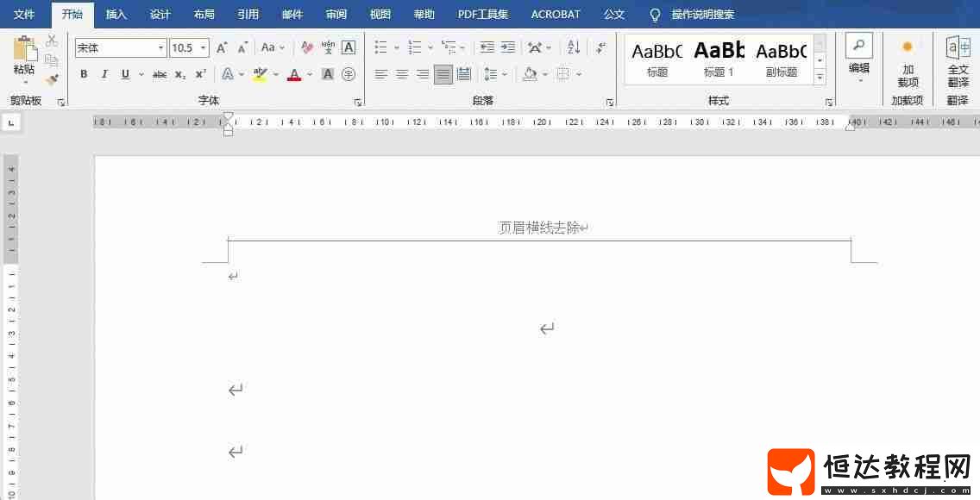
Task: Toggle Underline formatting
Action: tap(125, 74)
